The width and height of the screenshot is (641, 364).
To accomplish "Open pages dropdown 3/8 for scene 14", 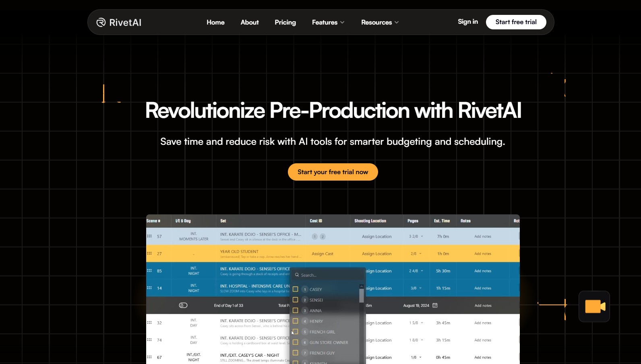I will 416,288.
